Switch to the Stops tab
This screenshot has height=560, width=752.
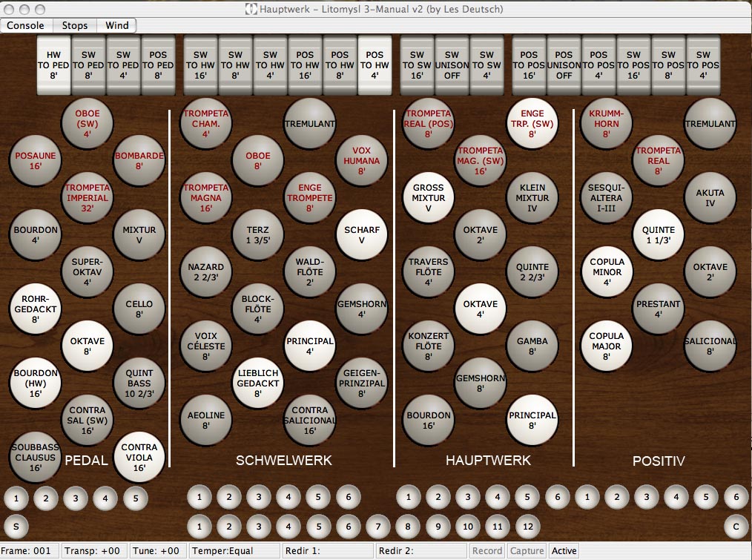[74, 25]
